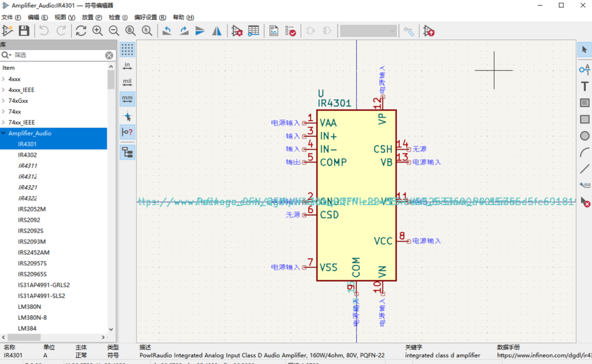
Task: Switch units to millimeters
Action: [x=127, y=99]
